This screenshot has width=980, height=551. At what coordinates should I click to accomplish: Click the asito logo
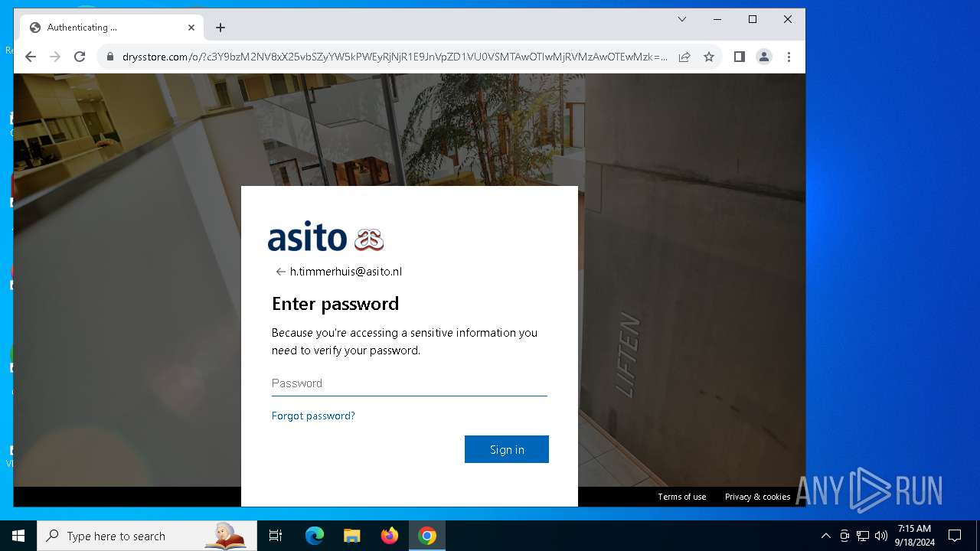(325, 237)
